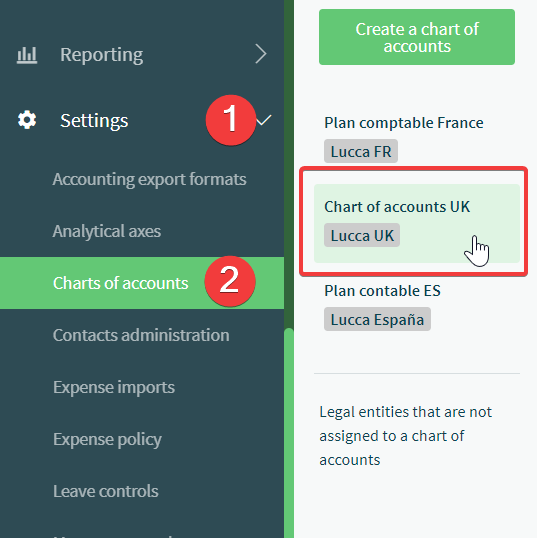Expand the Reporting menu chevron
Screen dimensions: 537x538
pos(261,54)
